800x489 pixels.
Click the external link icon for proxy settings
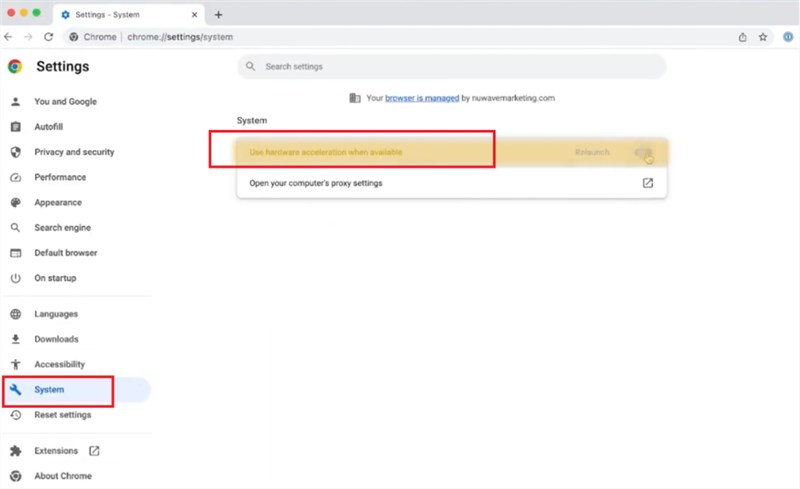[x=647, y=183]
